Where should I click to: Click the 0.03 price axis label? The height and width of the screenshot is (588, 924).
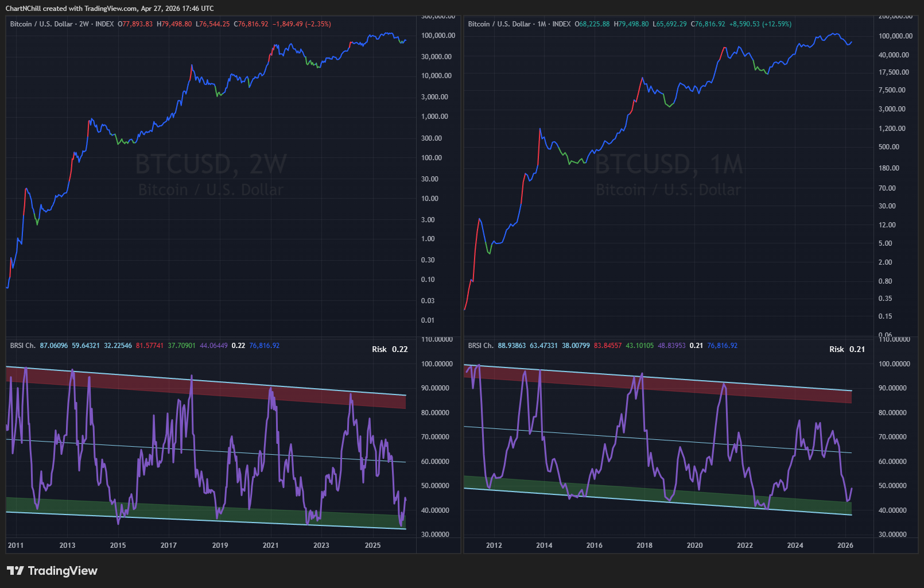pos(428,301)
